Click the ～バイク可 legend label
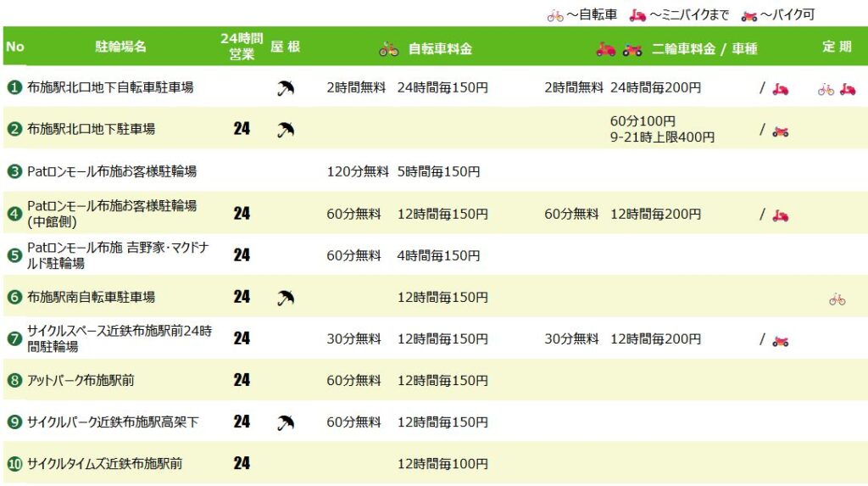 [x=787, y=15]
